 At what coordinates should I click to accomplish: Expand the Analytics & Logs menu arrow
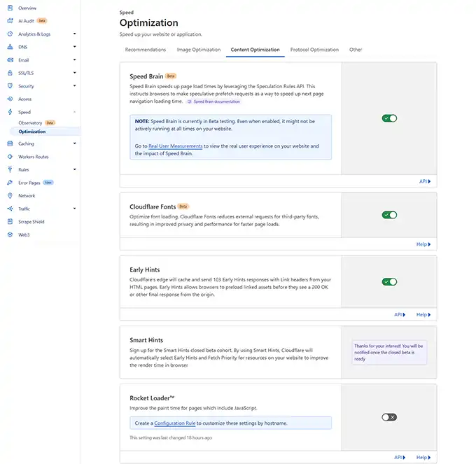tap(74, 34)
